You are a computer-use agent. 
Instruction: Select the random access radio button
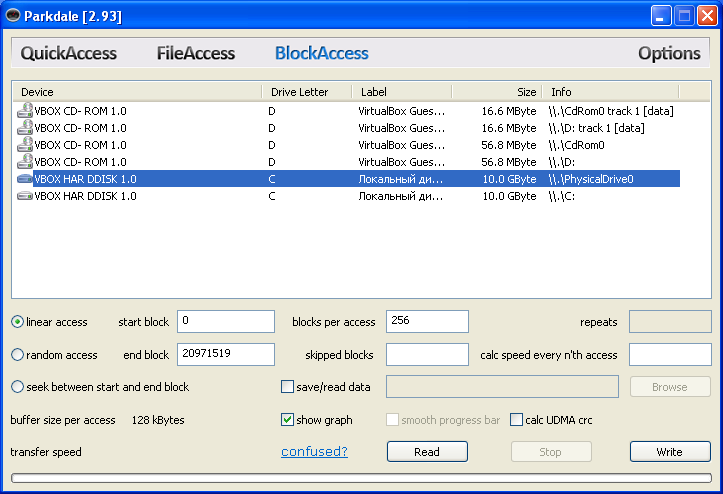click(18, 355)
